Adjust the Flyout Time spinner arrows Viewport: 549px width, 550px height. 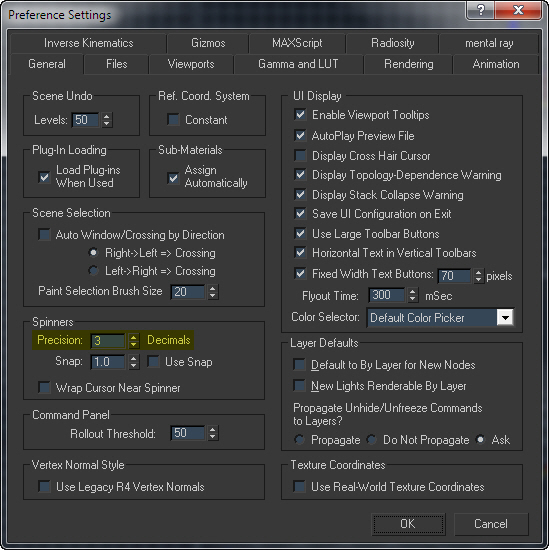point(413,295)
